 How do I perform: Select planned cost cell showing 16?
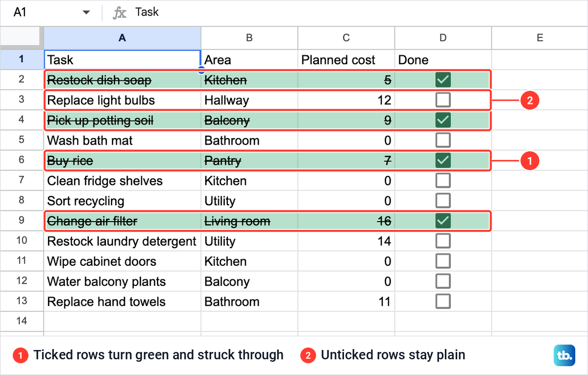tap(346, 221)
